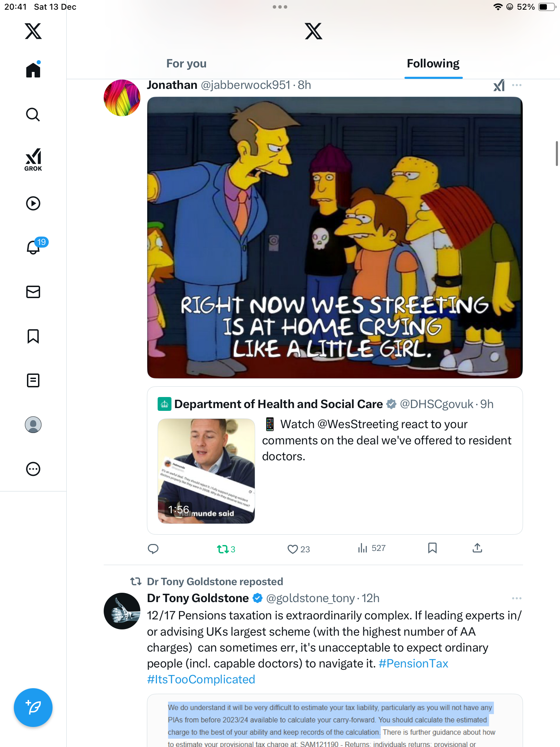Like Jonathan's post with heart icon

(292, 549)
